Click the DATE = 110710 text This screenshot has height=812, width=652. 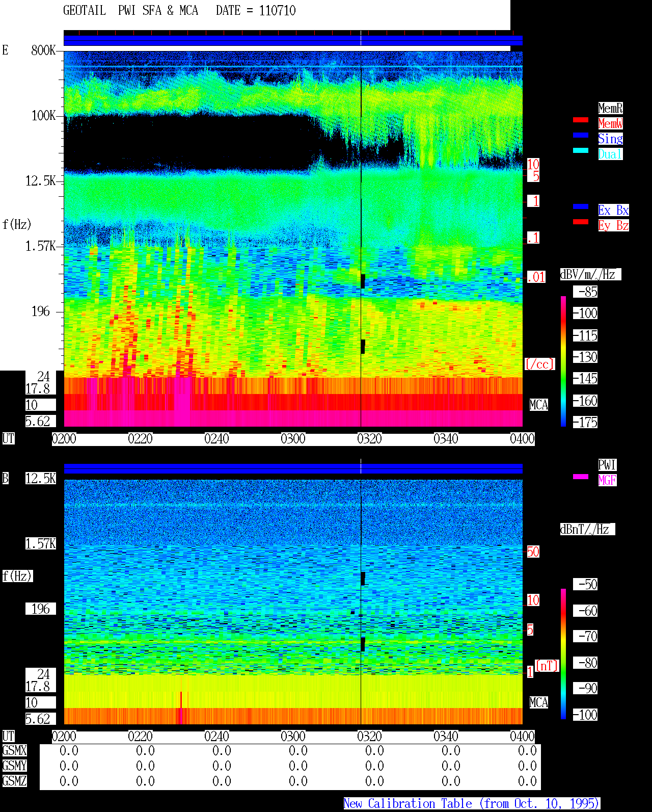[x=256, y=11]
